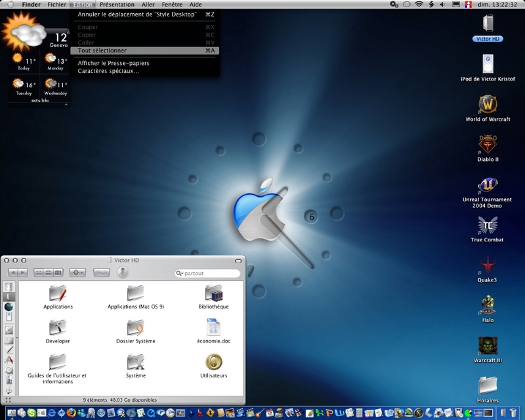This screenshot has width=525, height=420.
Task: Open the Trash in the Dock
Action: tap(513, 413)
